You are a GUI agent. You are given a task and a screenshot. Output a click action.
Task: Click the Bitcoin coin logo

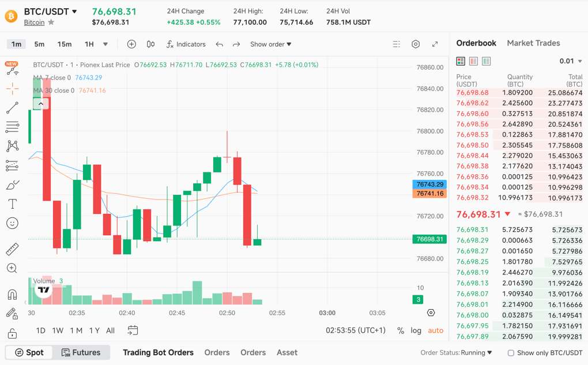coord(12,16)
